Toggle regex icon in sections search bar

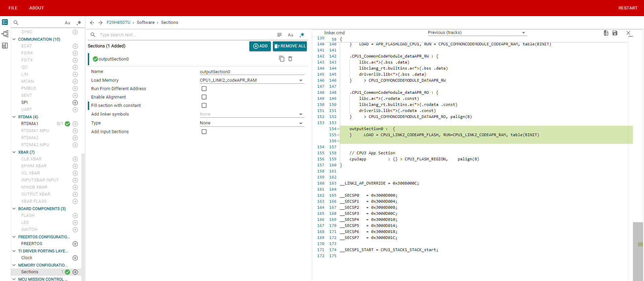point(302,35)
